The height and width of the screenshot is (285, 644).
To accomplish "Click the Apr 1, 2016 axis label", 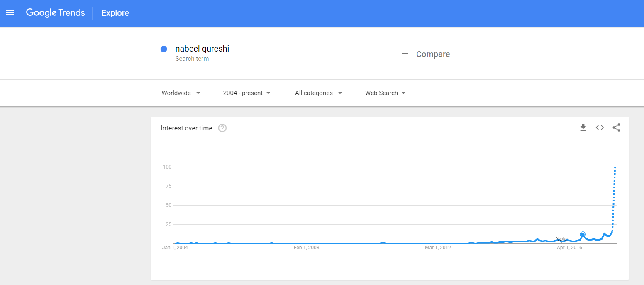I will point(569,248).
